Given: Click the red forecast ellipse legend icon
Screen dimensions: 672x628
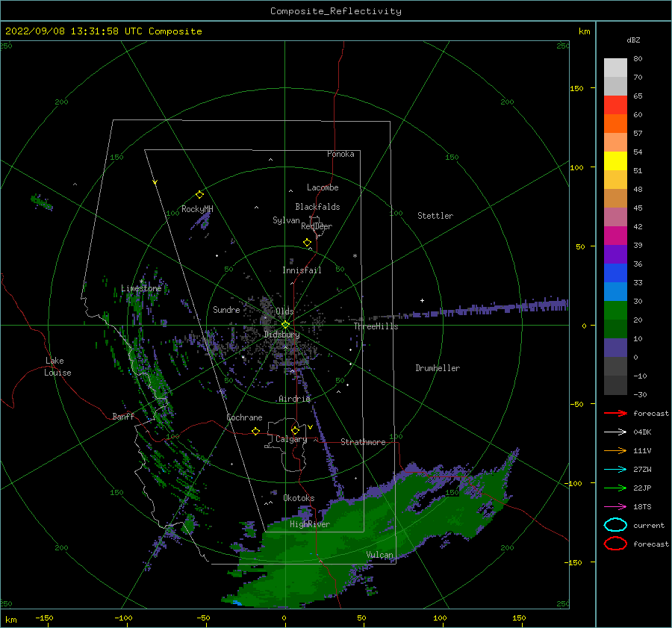Looking at the screenshot, I should click(x=615, y=544).
